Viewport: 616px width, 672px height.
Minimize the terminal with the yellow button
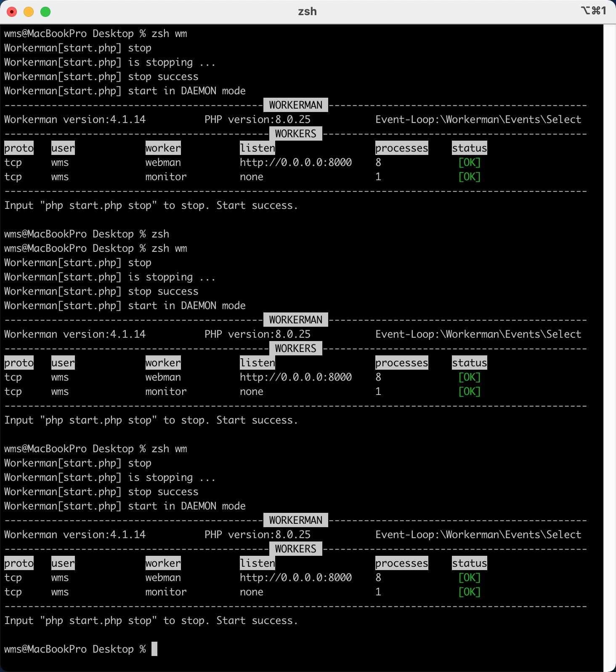coord(29,12)
